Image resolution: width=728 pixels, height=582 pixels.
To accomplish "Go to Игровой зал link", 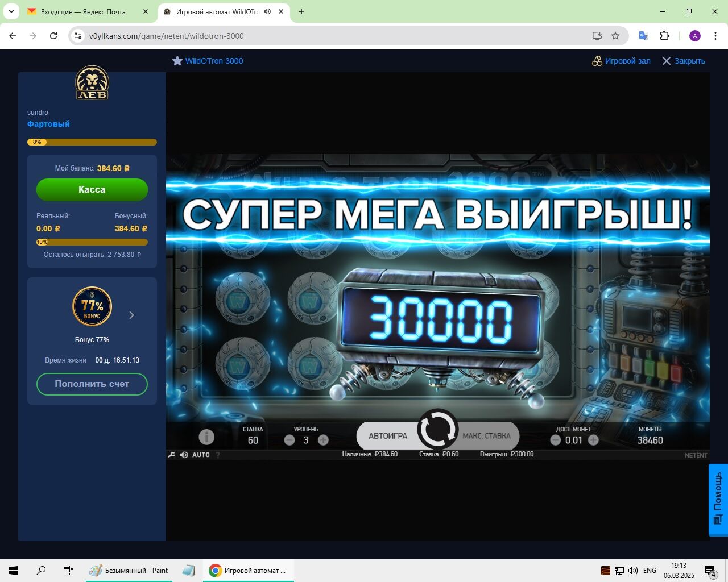I will coord(621,61).
